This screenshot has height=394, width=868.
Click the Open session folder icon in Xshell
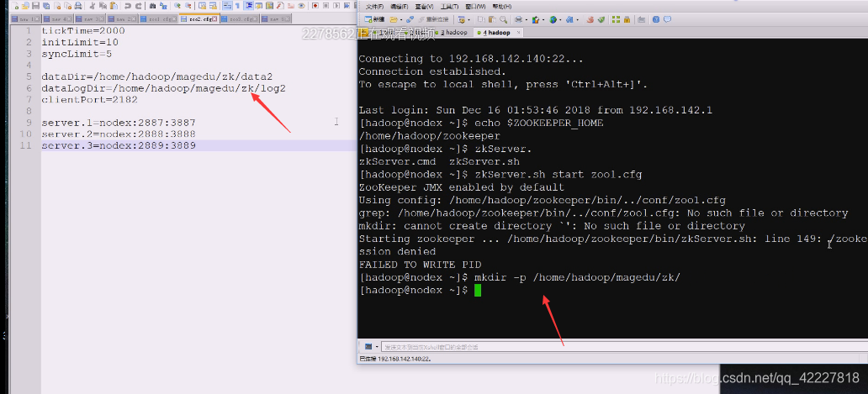(x=394, y=19)
